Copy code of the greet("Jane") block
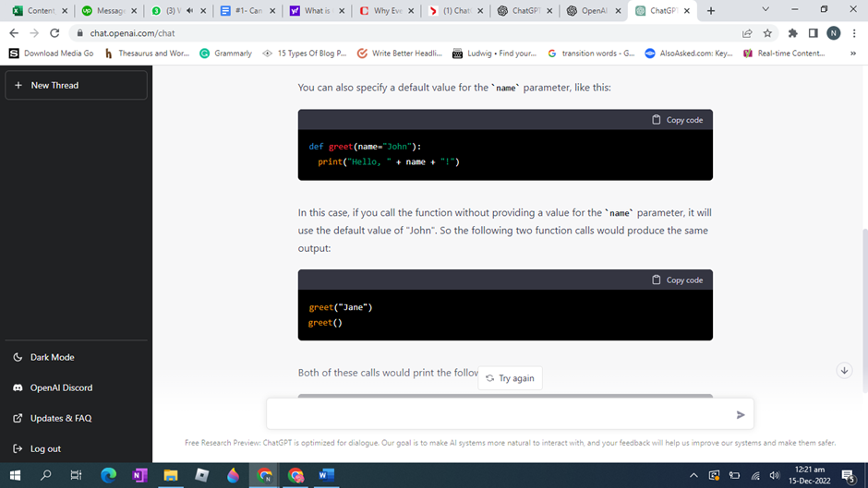The width and height of the screenshot is (868, 488). (x=677, y=280)
